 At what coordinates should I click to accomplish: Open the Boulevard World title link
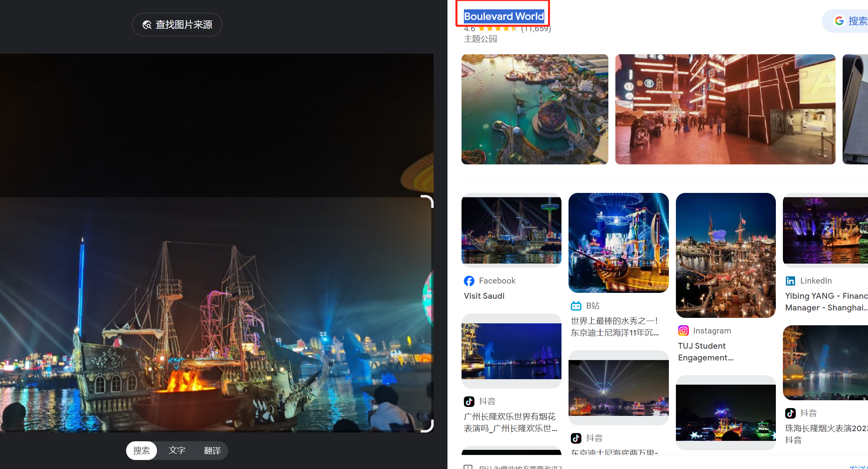click(x=504, y=16)
